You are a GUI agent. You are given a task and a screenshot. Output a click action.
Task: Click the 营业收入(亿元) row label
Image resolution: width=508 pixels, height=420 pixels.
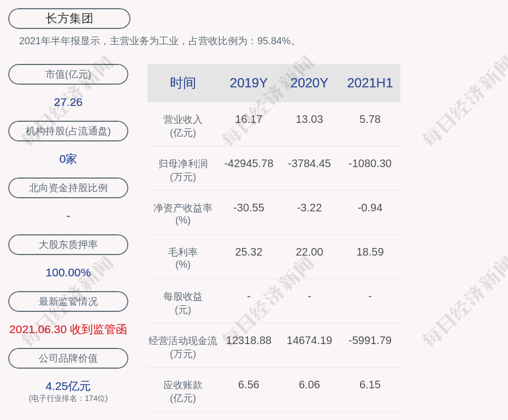click(183, 126)
